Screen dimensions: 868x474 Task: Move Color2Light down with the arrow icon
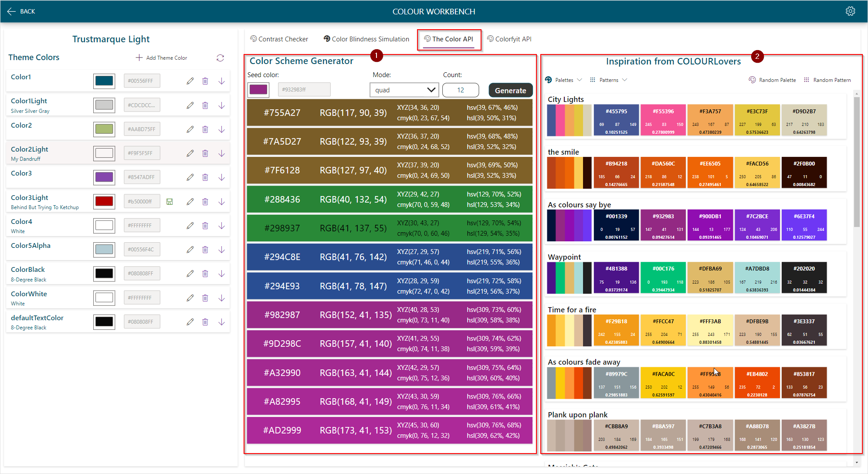221,153
